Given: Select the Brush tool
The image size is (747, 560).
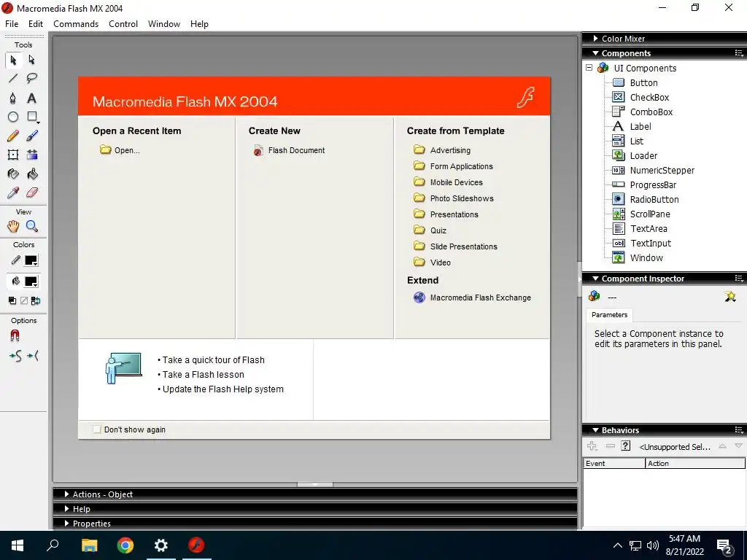Looking at the screenshot, I should click(x=32, y=136).
